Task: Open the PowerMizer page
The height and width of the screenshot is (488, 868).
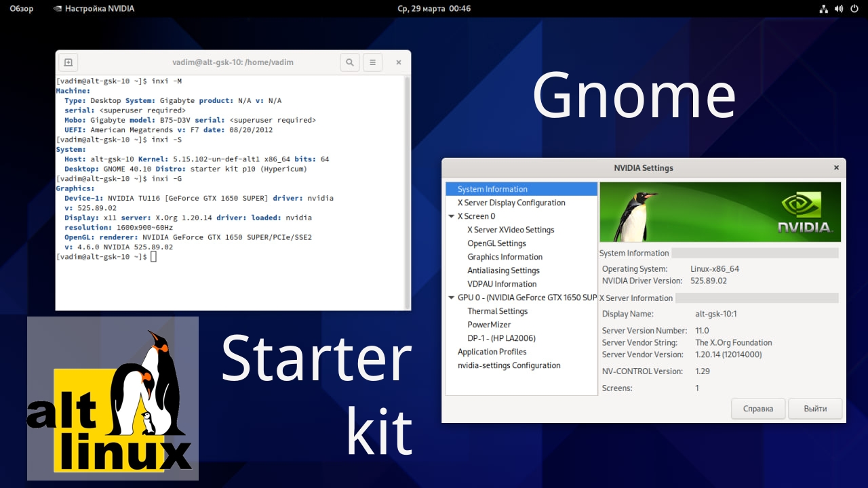Action: click(489, 325)
